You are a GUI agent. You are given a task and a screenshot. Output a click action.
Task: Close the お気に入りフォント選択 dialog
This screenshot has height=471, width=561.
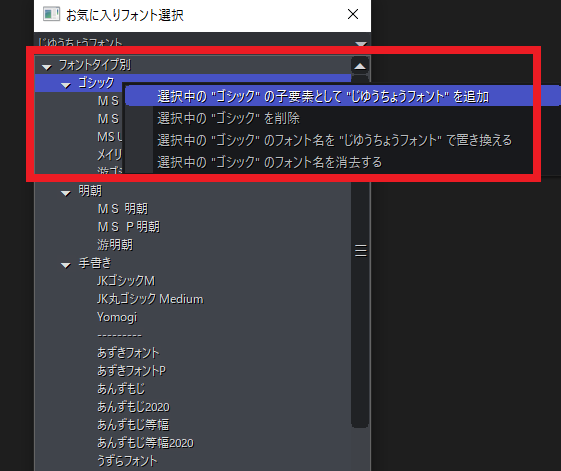point(353,14)
